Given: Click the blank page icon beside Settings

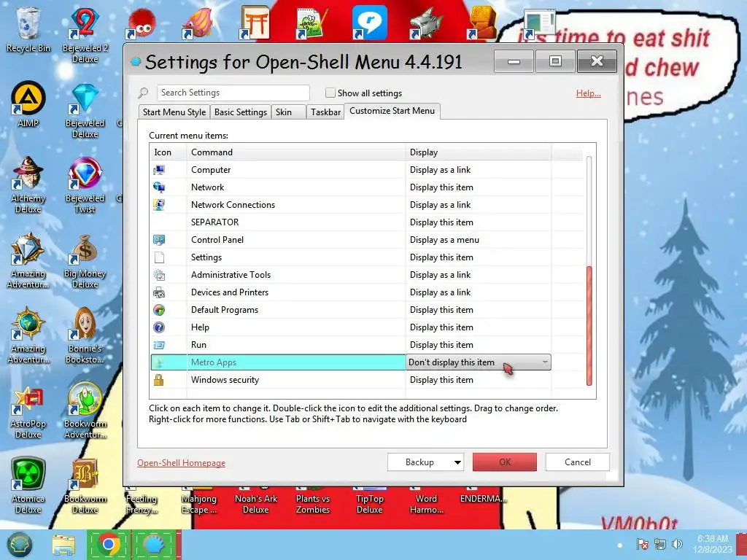Looking at the screenshot, I should pos(159,257).
